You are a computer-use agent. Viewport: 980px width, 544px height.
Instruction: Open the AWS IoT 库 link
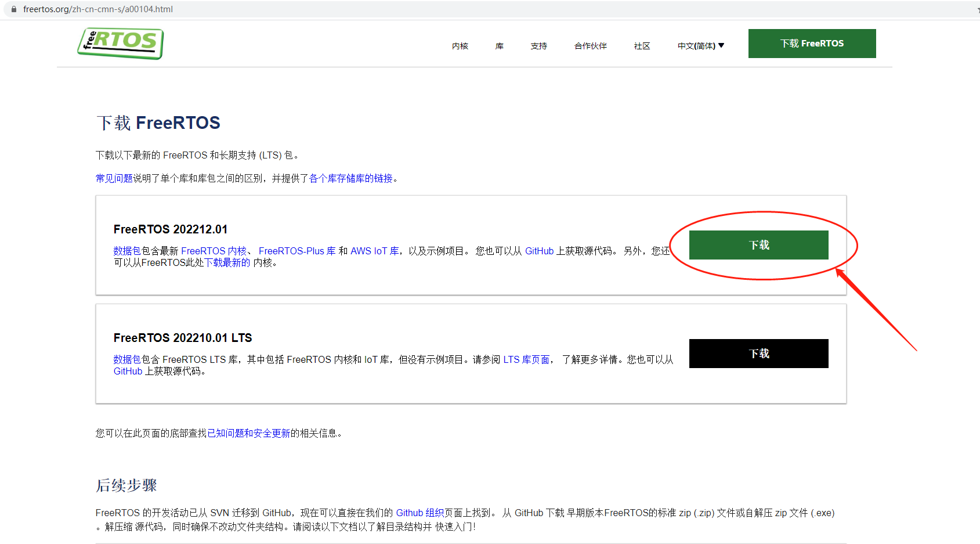pyautogui.click(x=375, y=251)
